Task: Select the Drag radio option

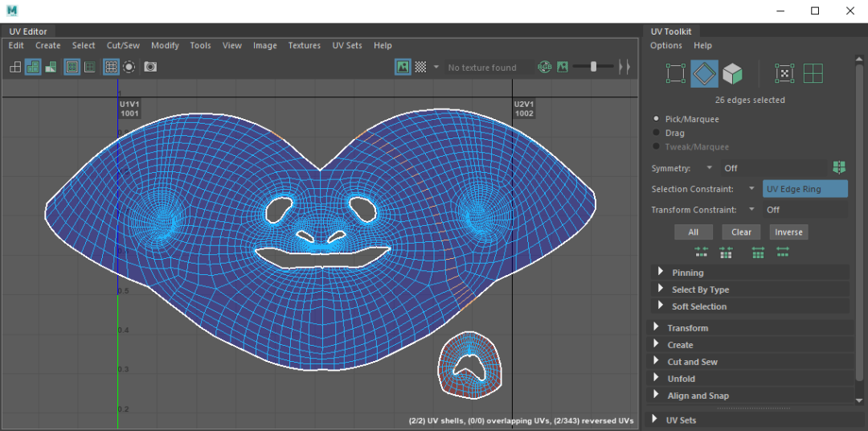Action: (x=657, y=133)
